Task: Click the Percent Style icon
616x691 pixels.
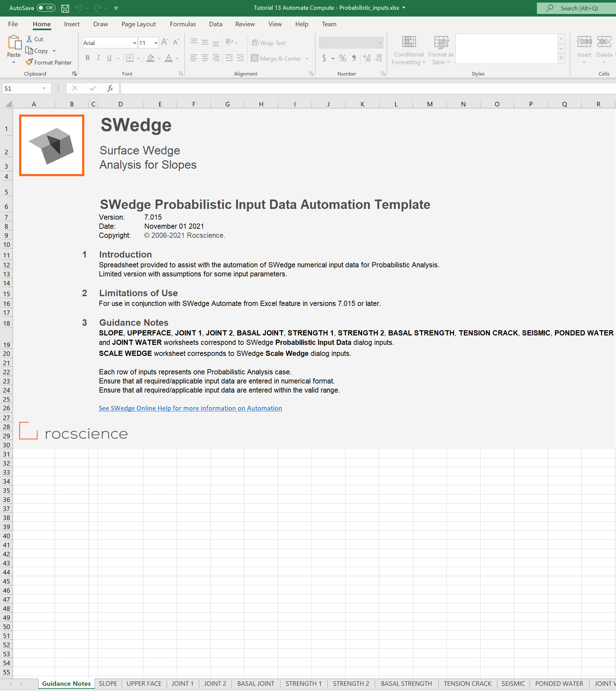Action: 342,58
